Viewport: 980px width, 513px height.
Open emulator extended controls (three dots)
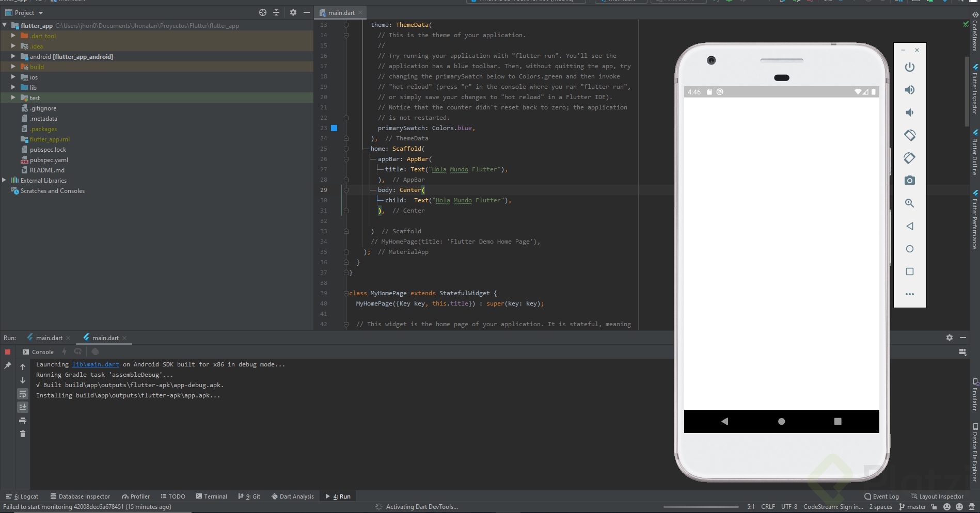coord(910,294)
